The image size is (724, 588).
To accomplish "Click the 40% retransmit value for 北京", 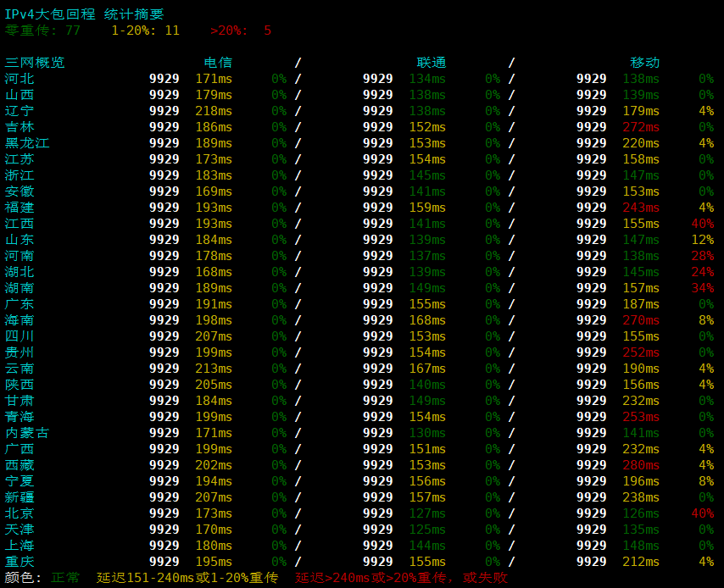I will [x=703, y=513].
